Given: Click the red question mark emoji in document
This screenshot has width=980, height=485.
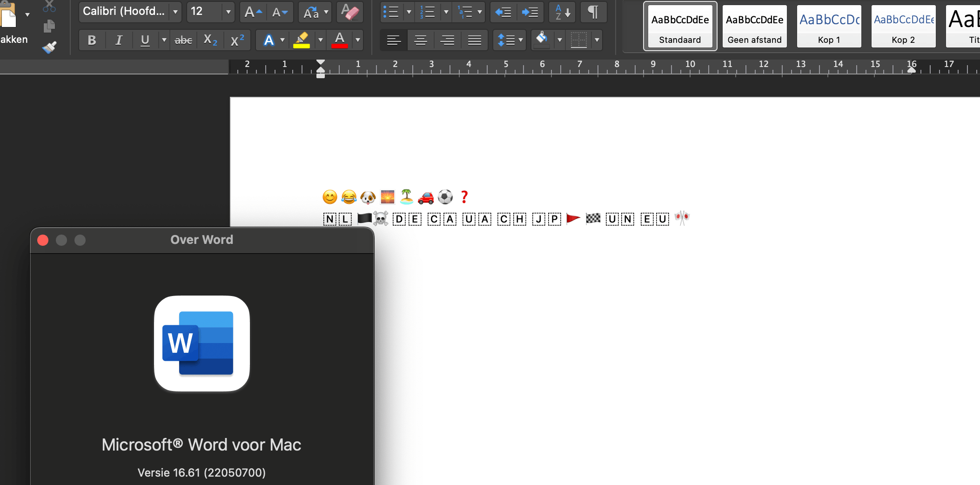Looking at the screenshot, I should [464, 197].
